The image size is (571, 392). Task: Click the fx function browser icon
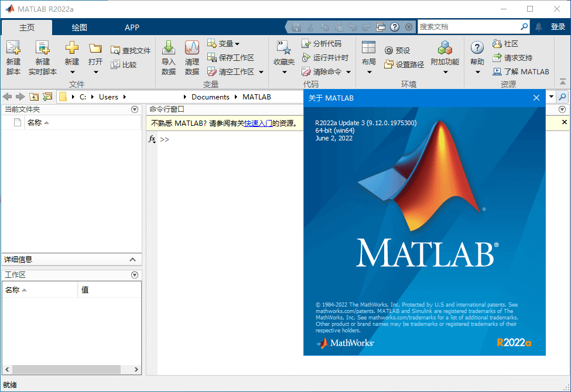[152, 139]
